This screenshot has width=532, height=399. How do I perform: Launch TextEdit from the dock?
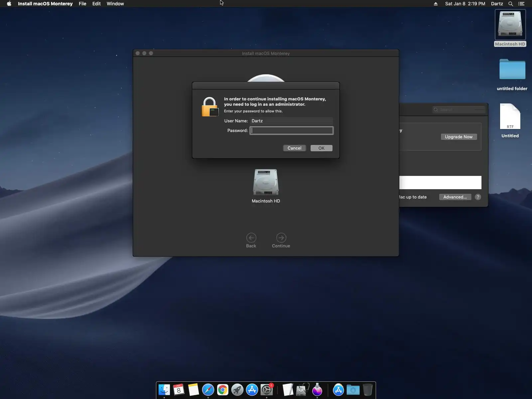[x=288, y=390]
